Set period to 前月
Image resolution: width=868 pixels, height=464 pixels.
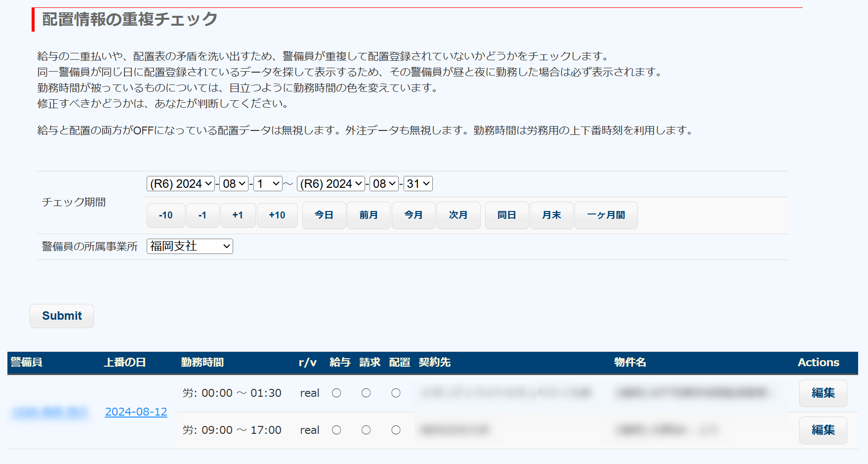(369, 215)
